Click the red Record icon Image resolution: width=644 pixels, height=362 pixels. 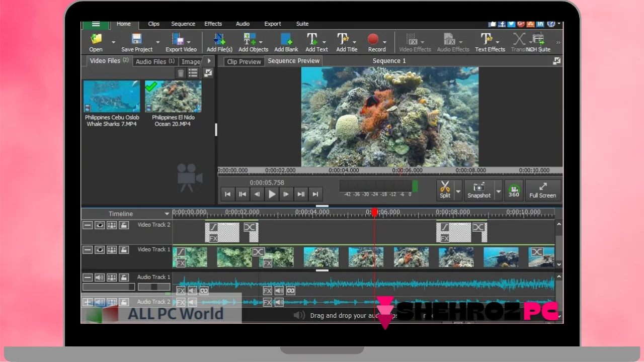point(373,39)
